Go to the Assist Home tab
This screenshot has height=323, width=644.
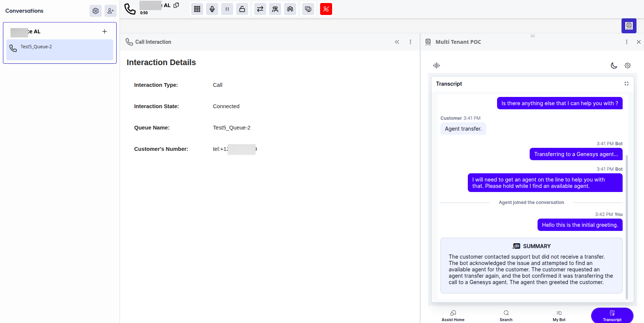pos(453,316)
